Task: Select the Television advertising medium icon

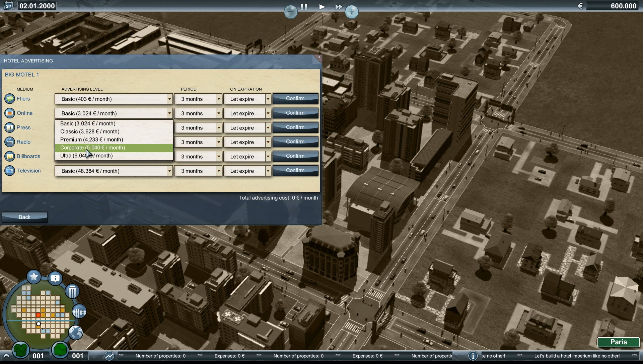Action: pos(10,171)
